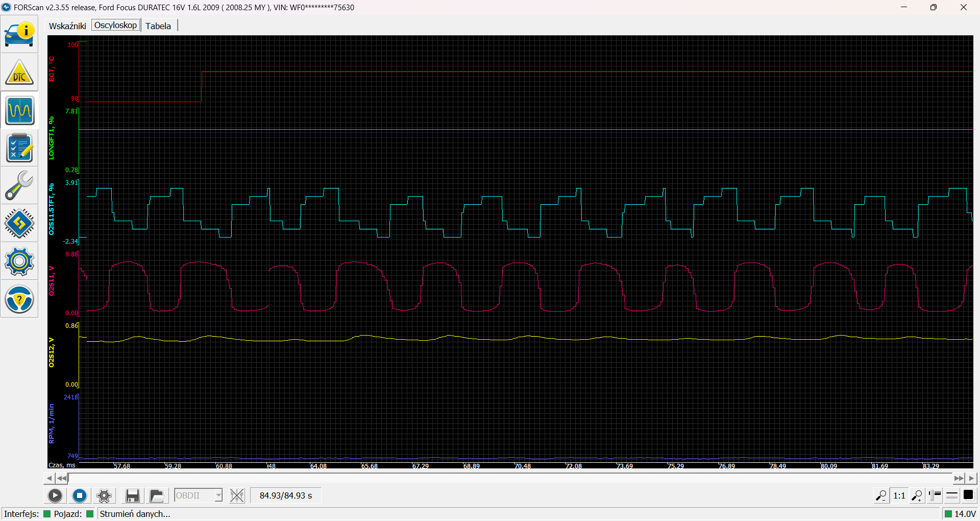Select the Oscyloskop tab
The width and height of the screenshot is (980, 521).
click(x=116, y=25)
